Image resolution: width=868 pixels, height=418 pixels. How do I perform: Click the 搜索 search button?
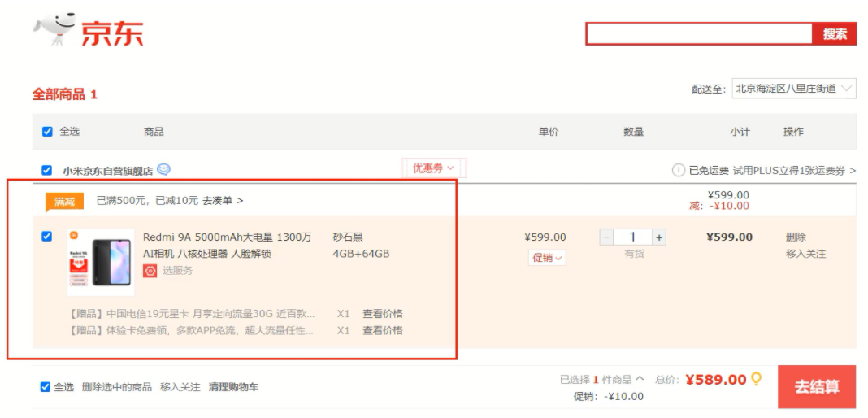pos(835,34)
